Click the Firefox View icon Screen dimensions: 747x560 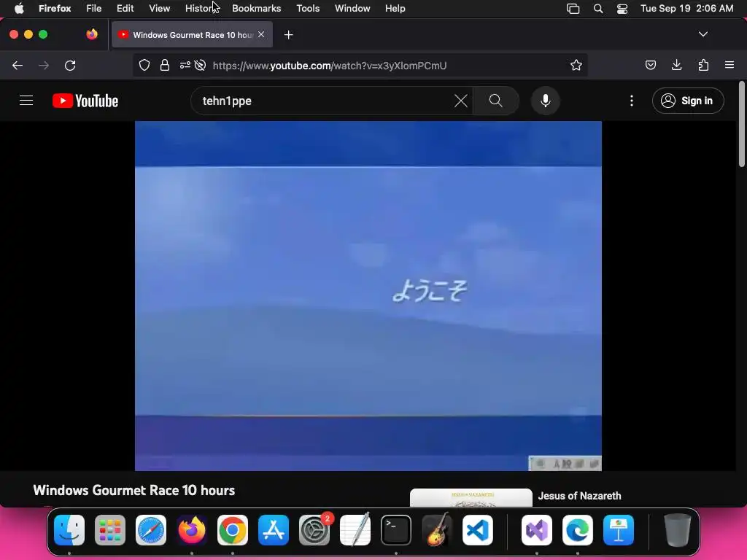(92, 34)
